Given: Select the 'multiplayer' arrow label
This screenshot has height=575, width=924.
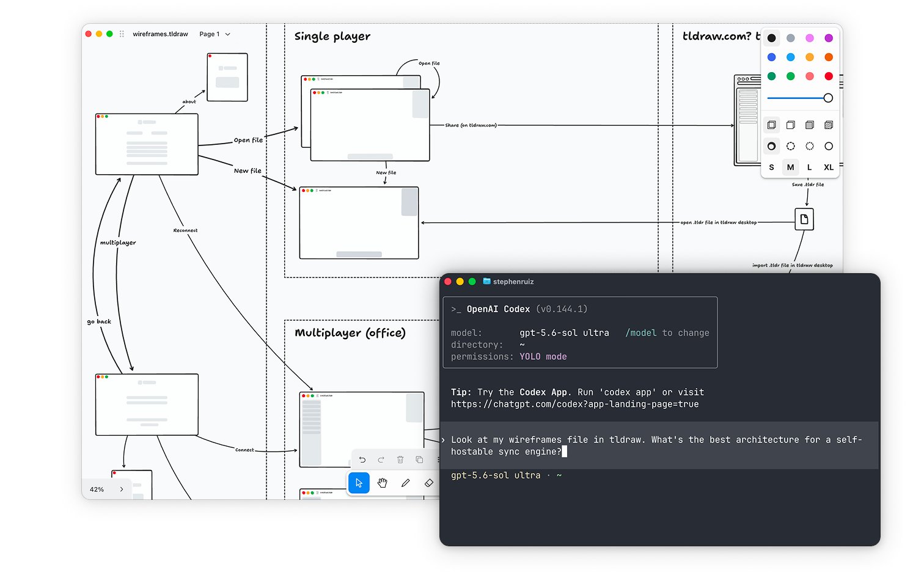Looking at the screenshot, I should (x=118, y=243).
